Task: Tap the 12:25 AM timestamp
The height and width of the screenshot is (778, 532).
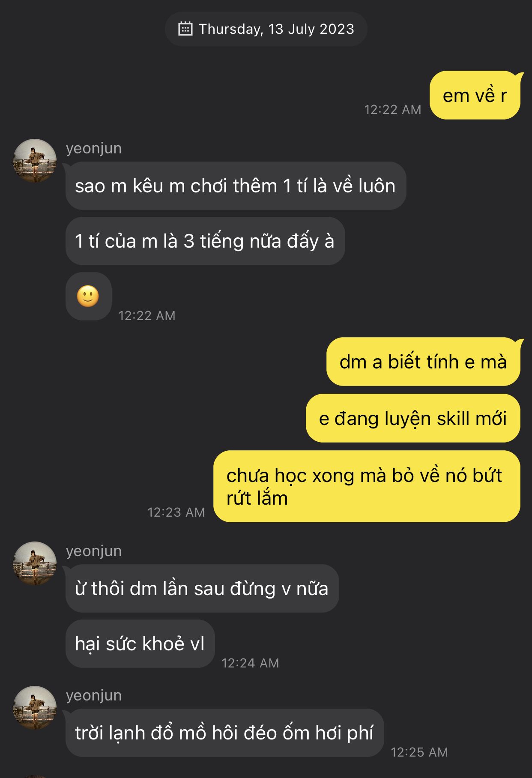Action: 419,752
